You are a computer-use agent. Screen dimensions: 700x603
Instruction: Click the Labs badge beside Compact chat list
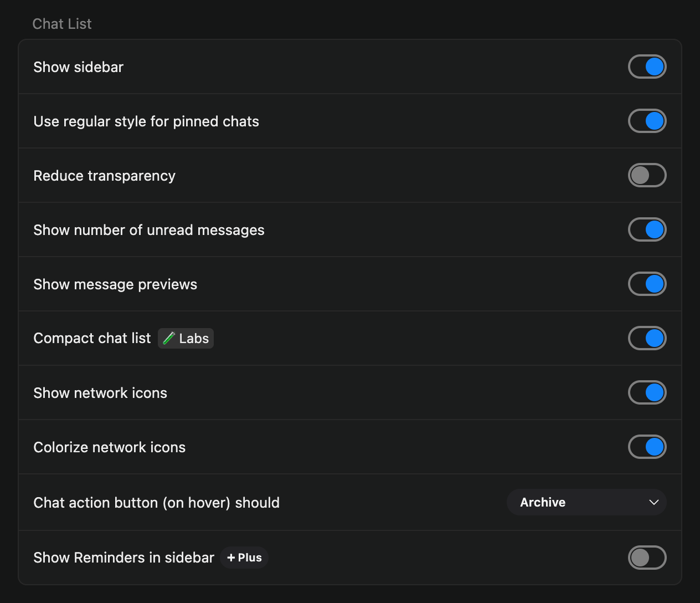(x=186, y=338)
